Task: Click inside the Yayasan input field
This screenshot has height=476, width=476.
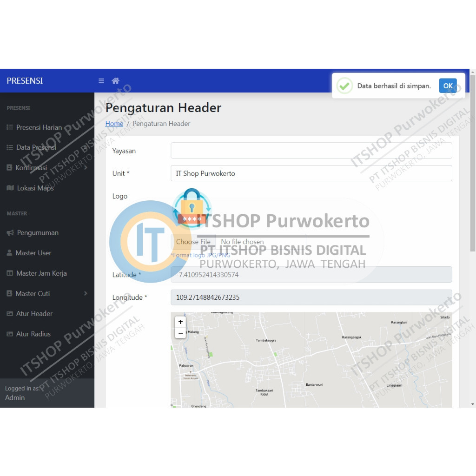Action: 311,150
